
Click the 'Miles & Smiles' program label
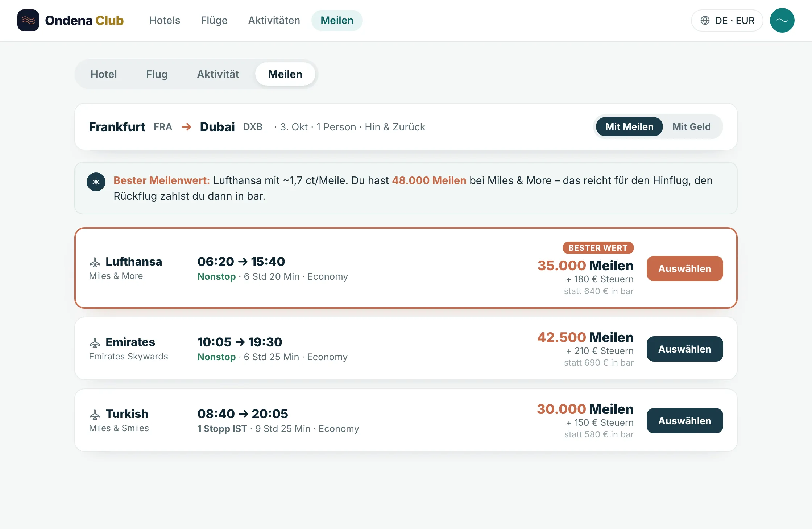pyautogui.click(x=119, y=428)
